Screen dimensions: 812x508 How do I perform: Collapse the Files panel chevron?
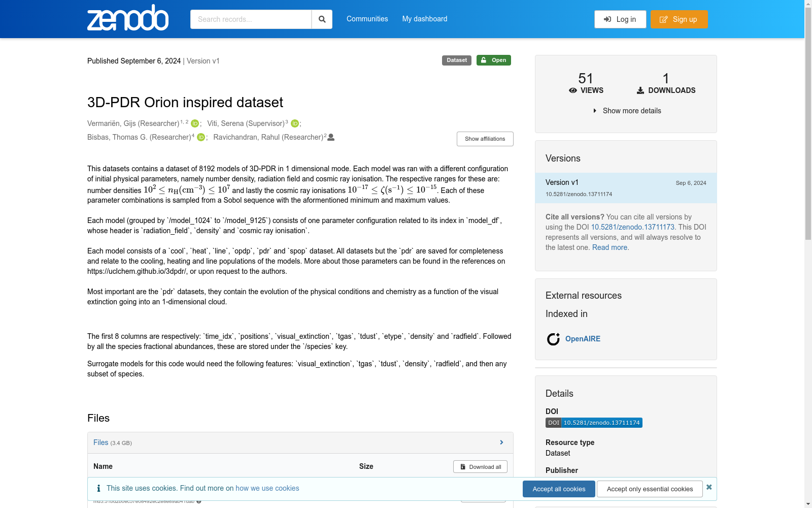point(501,442)
